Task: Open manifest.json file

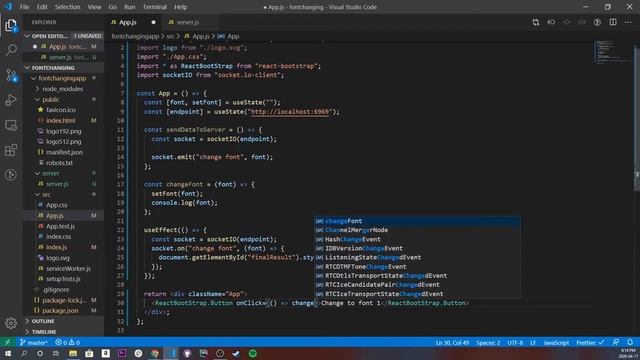Action: click(x=64, y=152)
